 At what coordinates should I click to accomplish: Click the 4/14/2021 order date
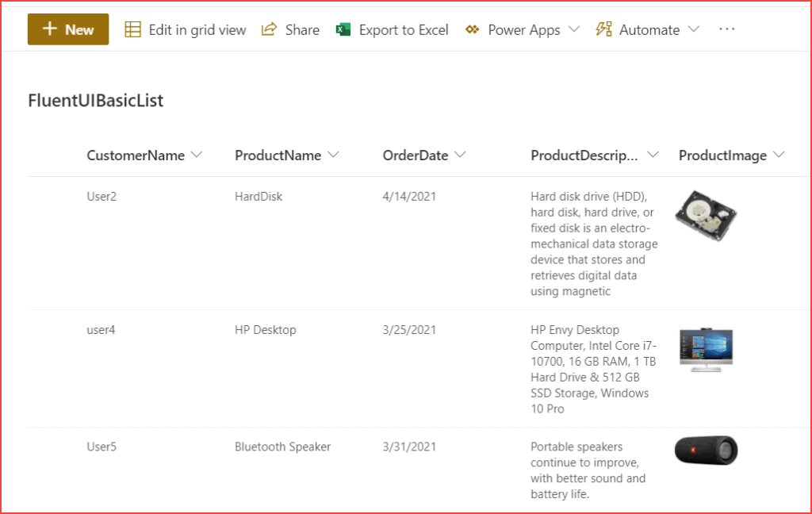click(409, 197)
